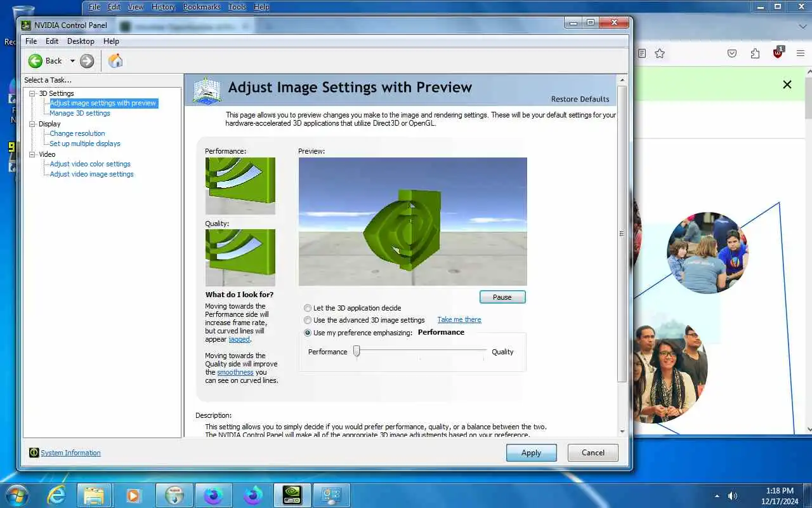Click the Apply button
Viewport: 812px width, 508px height.
pos(532,453)
